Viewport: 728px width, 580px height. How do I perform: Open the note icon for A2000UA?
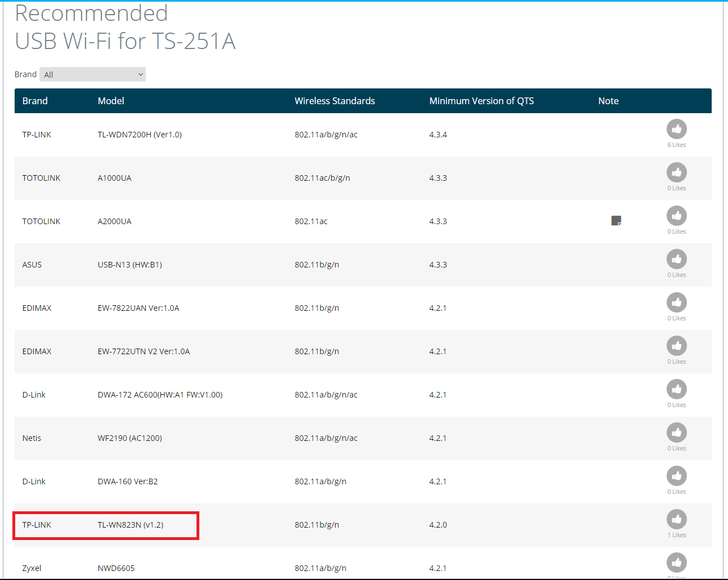pos(616,221)
